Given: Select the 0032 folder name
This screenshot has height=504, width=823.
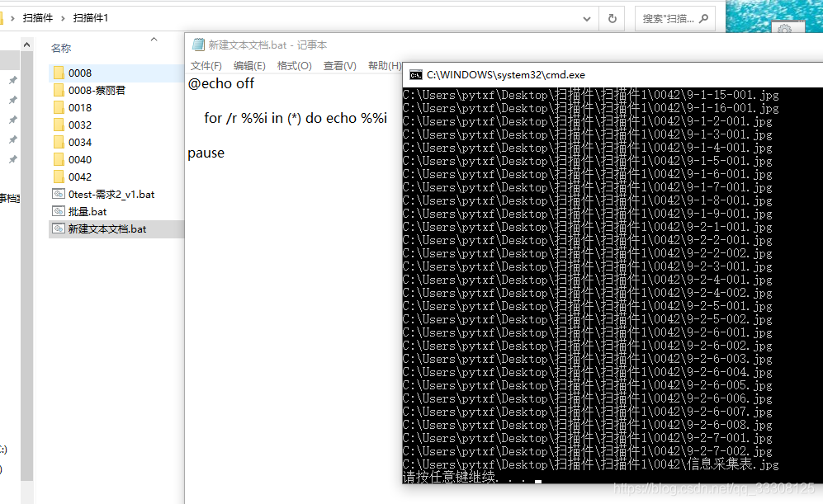Looking at the screenshot, I should coord(80,125).
